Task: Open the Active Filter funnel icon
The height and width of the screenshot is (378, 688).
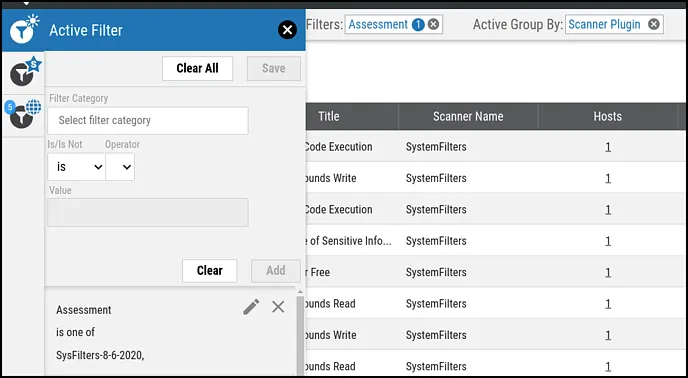Action: 23,29
